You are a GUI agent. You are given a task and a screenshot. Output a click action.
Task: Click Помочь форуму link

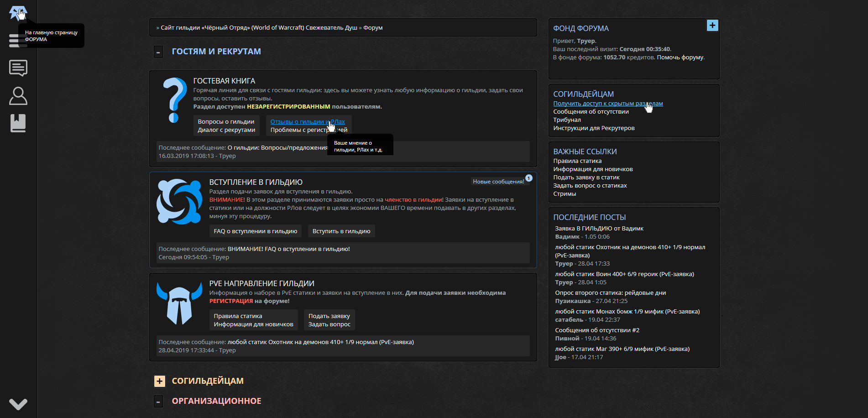[x=680, y=57]
